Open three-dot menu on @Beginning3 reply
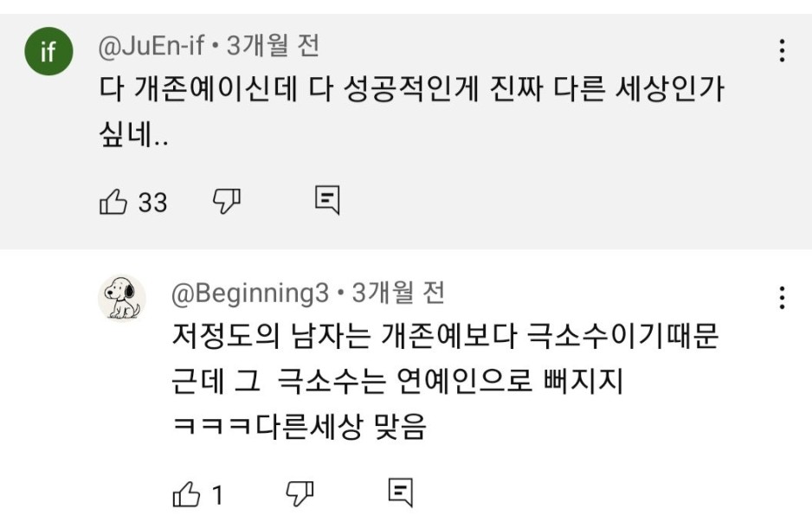This screenshot has height=522, width=812. click(782, 297)
